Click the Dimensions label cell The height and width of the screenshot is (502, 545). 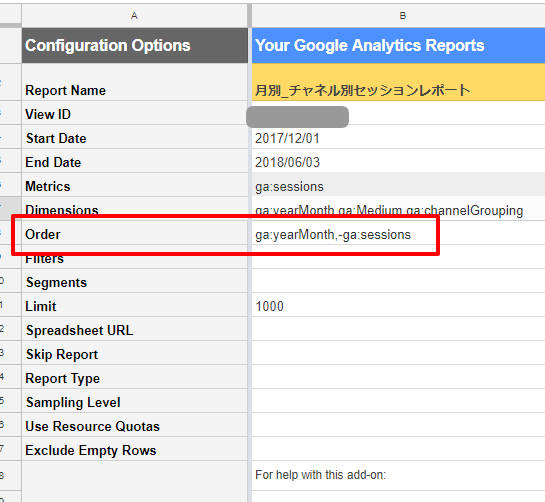click(135, 209)
